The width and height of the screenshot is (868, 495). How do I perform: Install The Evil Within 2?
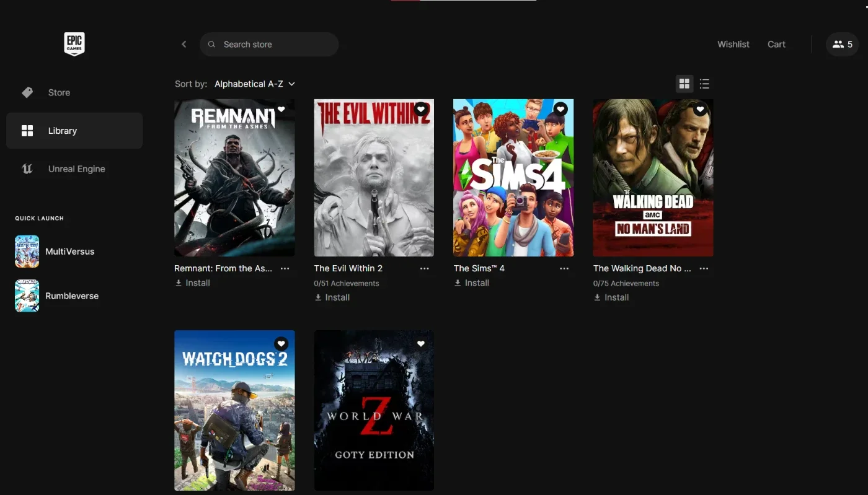click(332, 297)
